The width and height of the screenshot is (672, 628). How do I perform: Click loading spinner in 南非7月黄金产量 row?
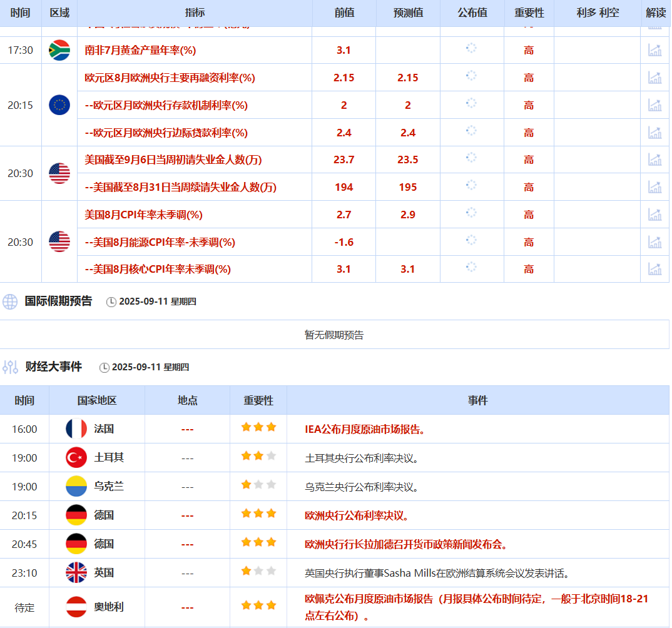click(x=471, y=48)
